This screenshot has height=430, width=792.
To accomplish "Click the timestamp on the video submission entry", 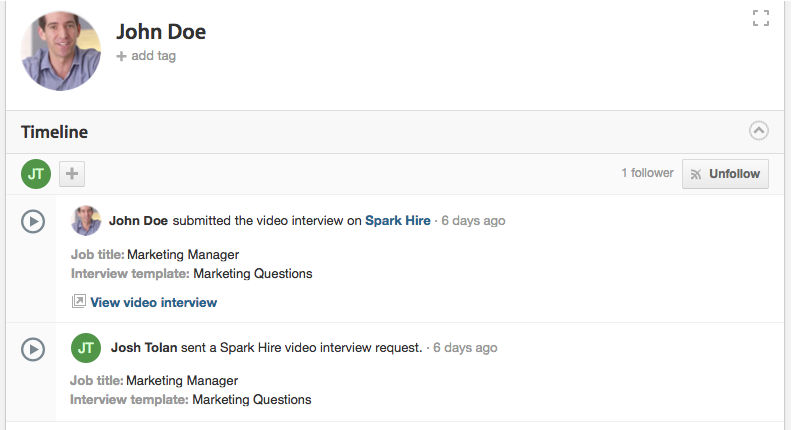I will (x=473, y=221).
